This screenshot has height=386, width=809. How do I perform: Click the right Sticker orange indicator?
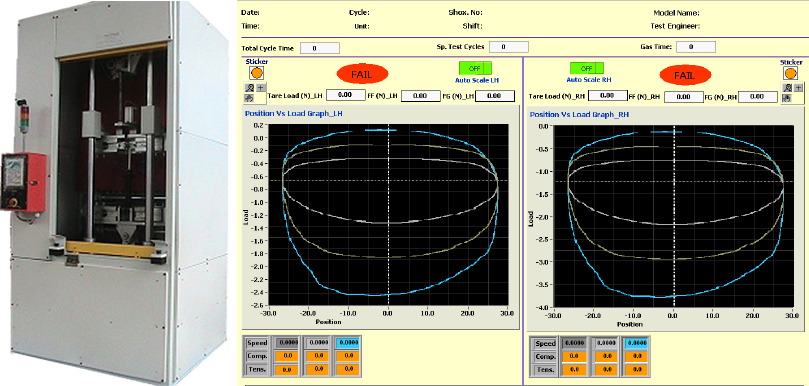(790, 73)
